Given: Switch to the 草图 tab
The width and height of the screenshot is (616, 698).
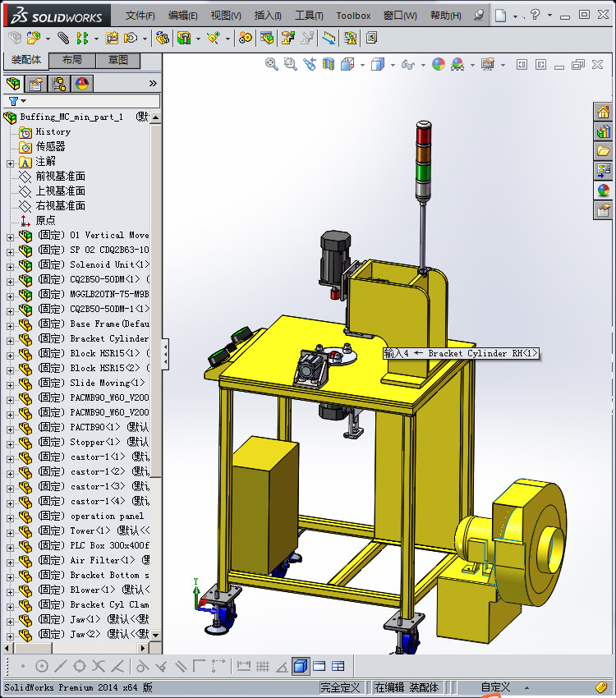Looking at the screenshot, I should click(118, 60).
